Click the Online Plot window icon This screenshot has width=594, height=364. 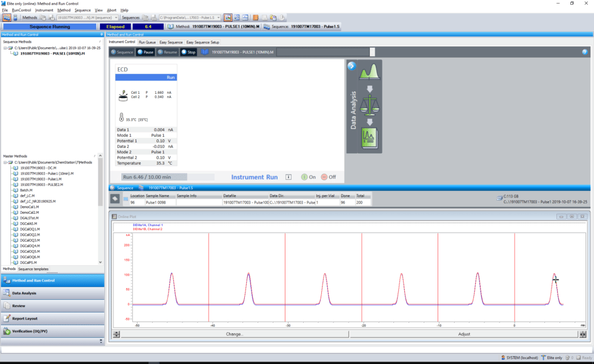point(114,216)
